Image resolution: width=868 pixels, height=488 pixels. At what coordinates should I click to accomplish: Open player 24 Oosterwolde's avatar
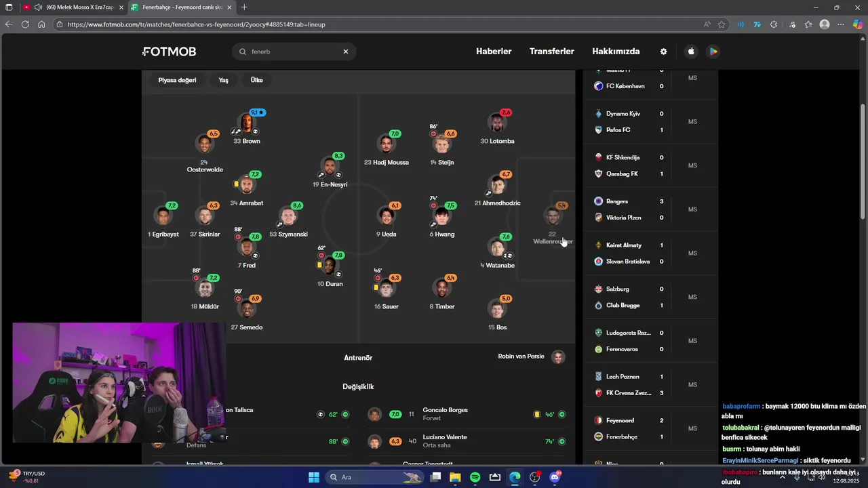click(x=205, y=144)
